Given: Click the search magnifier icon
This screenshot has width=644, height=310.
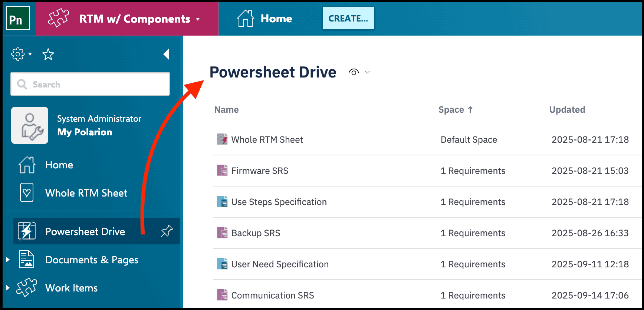Looking at the screenshot, I should click(22, 84).
